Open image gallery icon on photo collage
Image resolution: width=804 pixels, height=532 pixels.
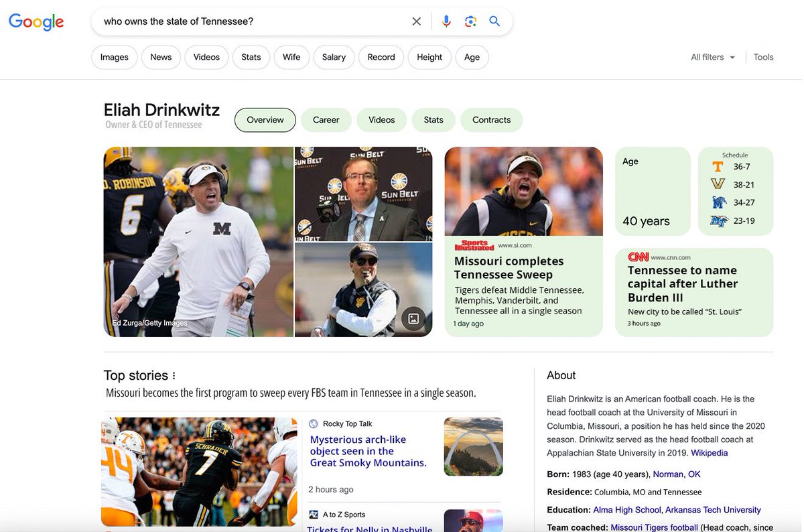413,319
